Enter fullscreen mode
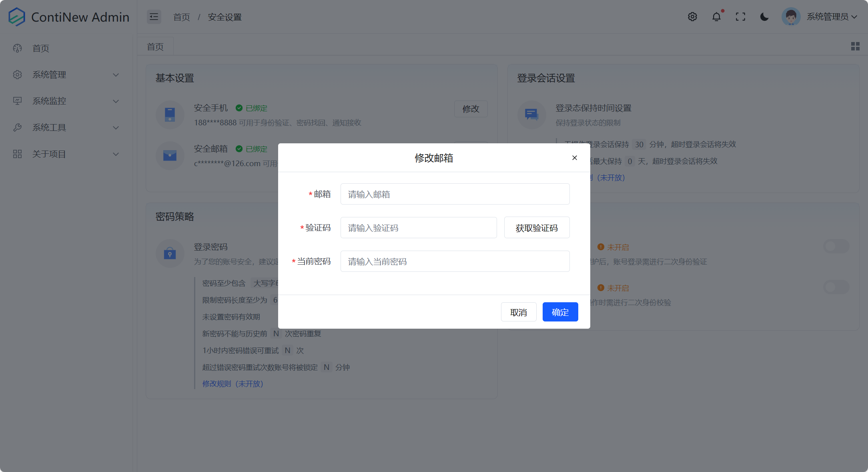 (740, 16)
